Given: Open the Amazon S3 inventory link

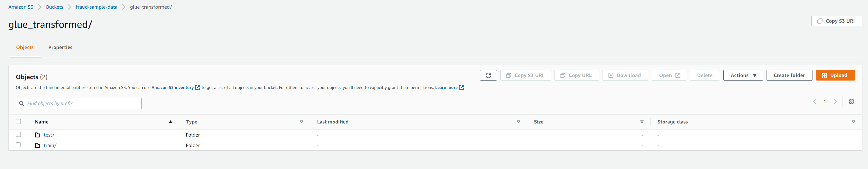Looking at the screenshot, I should pos(173,88).
